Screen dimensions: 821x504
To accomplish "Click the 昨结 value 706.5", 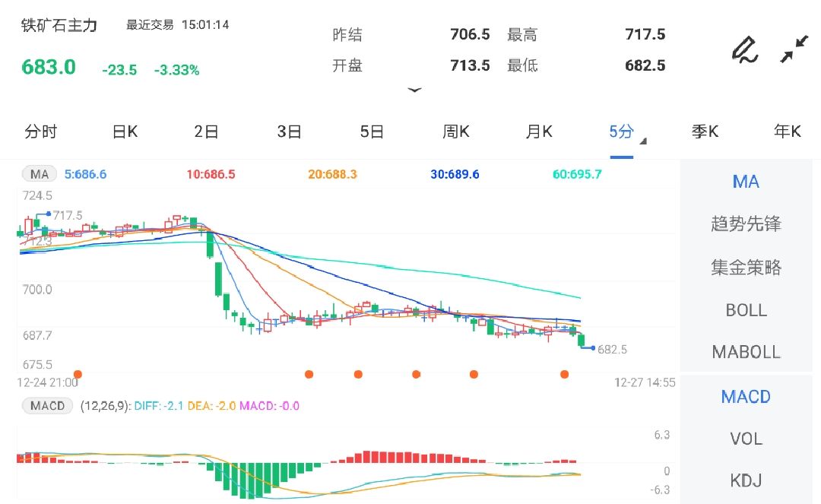I will (471, 34).
